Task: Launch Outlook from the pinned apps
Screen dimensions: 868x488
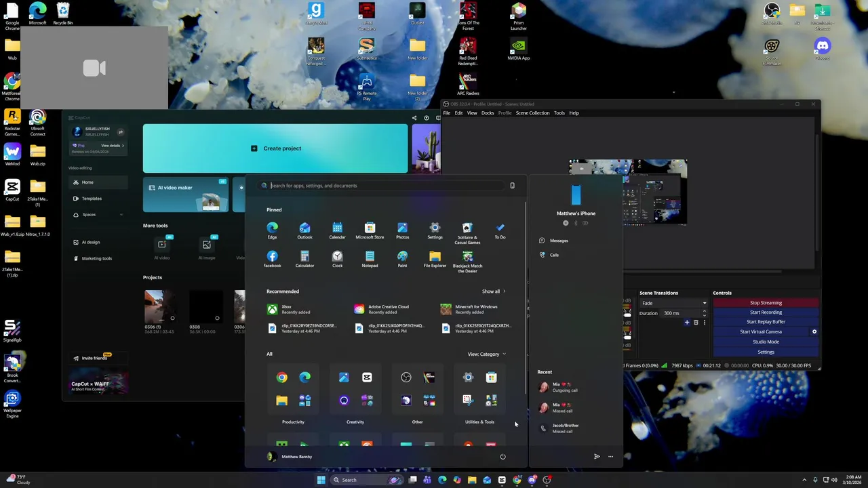Action: (x=304, y=230)
